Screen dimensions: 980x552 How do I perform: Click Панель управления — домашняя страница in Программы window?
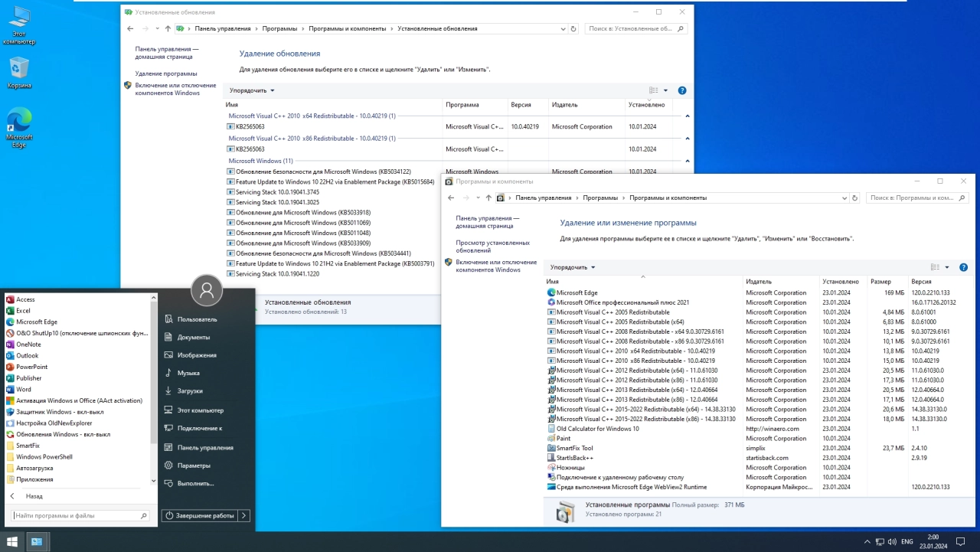488,222
